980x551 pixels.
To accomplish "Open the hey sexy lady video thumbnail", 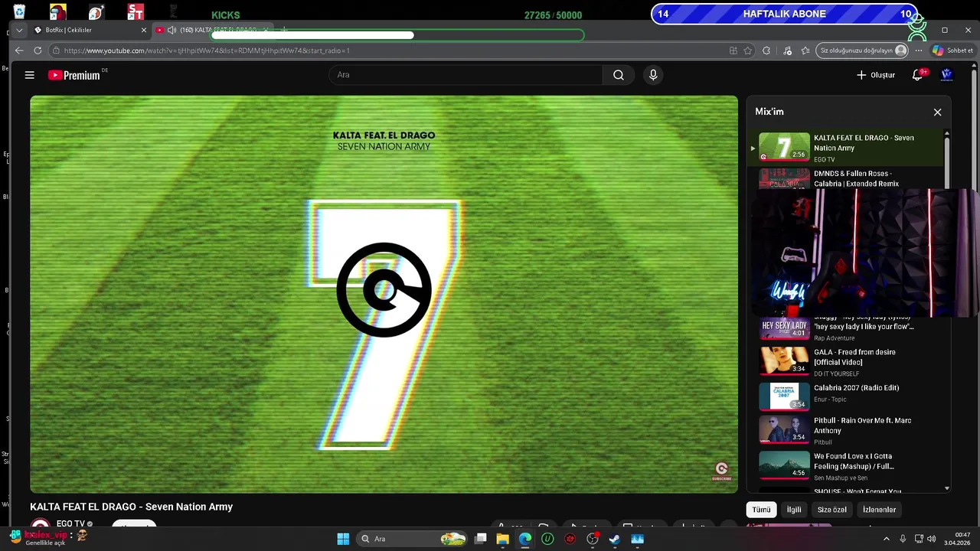I will [x=784, y=328].
